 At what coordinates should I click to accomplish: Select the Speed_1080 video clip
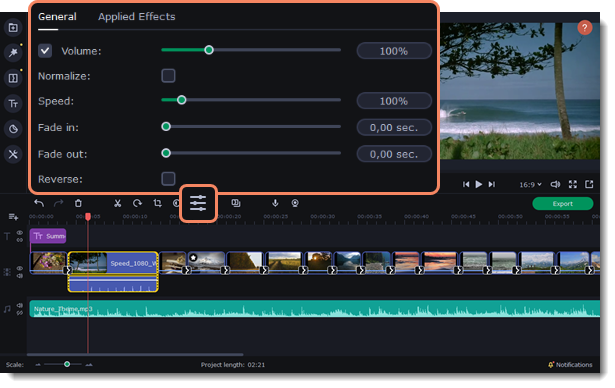point(113,271)
